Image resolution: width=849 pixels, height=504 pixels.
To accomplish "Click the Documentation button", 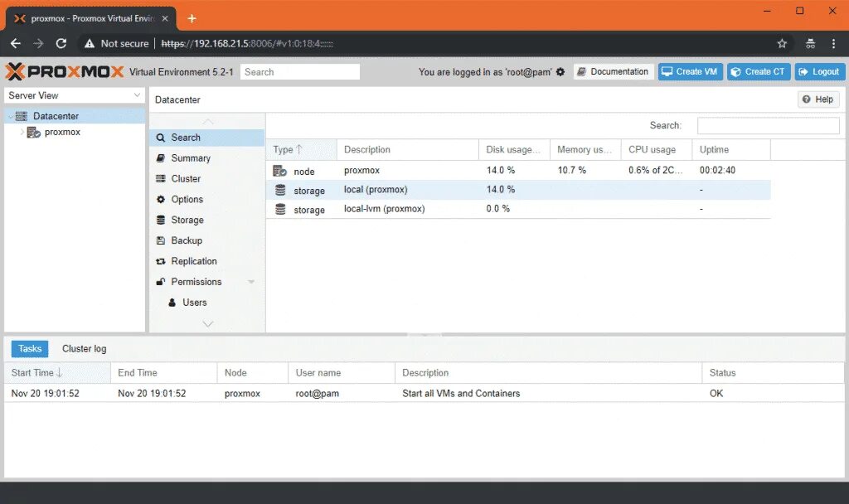I will click(614, 71).
